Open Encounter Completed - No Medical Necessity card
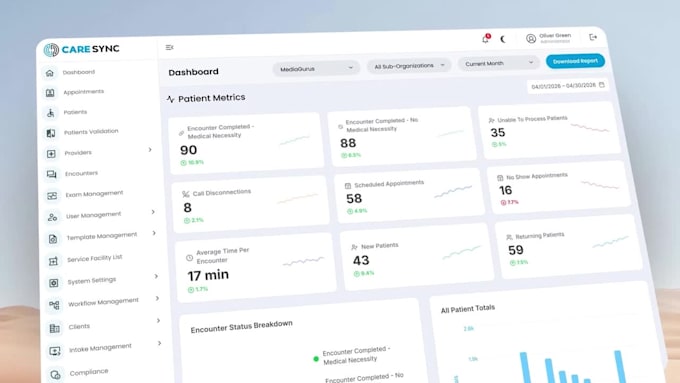The image size is (680, 383). click(x=402, y=137)
